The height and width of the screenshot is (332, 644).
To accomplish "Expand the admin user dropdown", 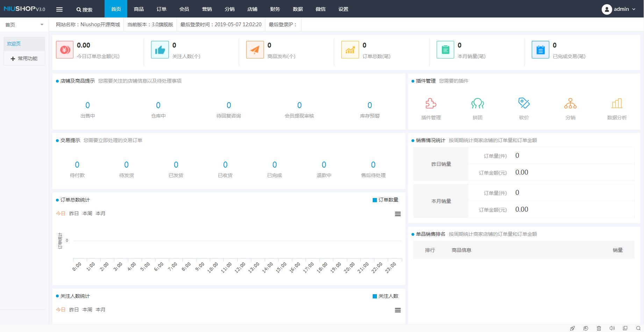I will point(619,9).
